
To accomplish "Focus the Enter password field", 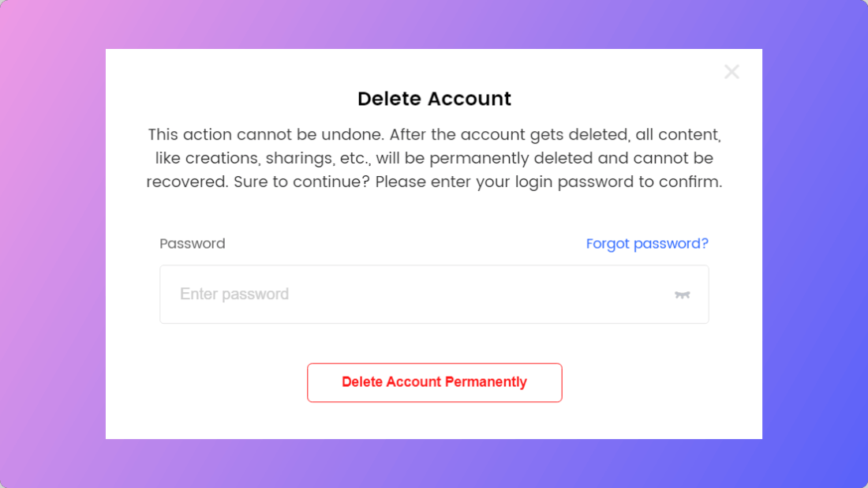I will 410,295.
